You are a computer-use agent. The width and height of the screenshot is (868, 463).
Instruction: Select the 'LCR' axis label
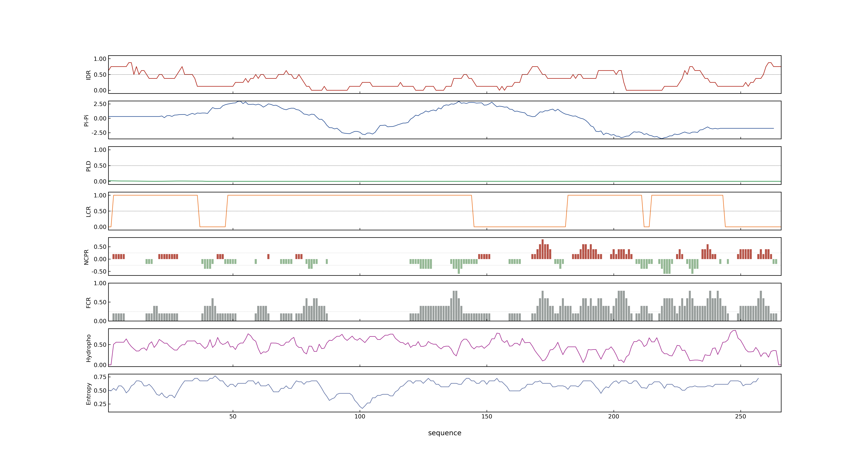(88, 211)
